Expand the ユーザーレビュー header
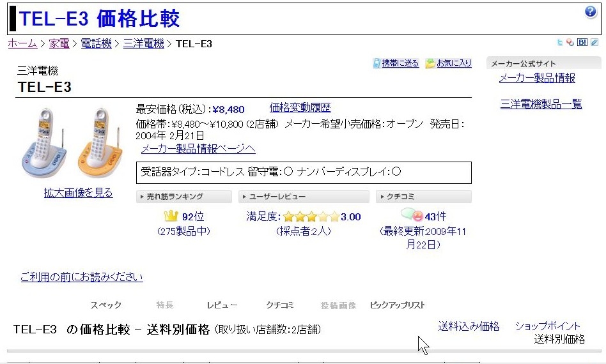Screen dimensions: 606x364 pos(304,197)
